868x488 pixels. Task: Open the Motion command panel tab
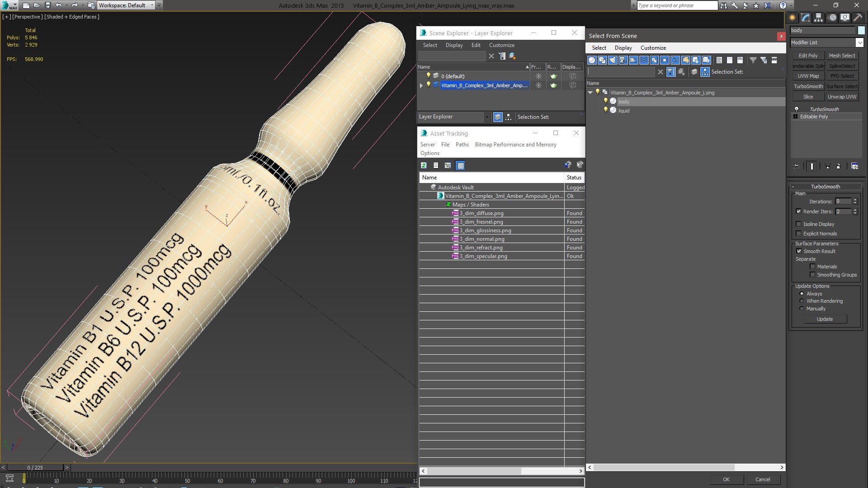pyautogui.click(x=832, y=18)
